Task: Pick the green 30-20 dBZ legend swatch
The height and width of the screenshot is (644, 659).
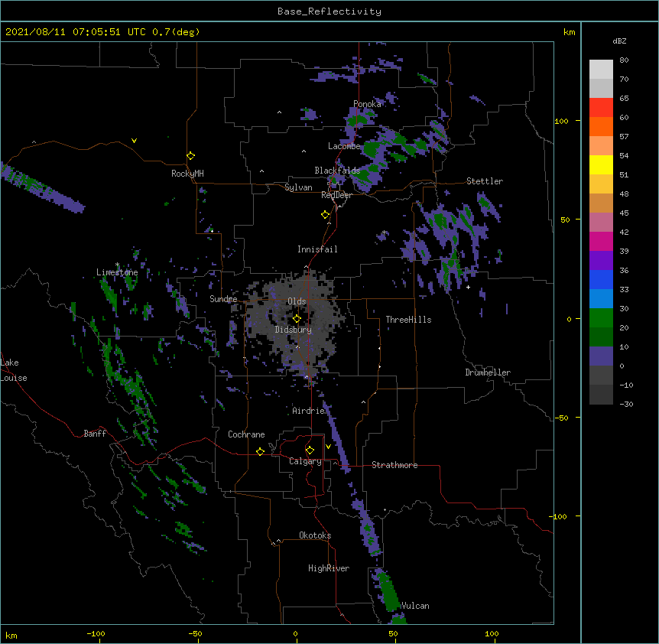Action: tap(601, 318)
